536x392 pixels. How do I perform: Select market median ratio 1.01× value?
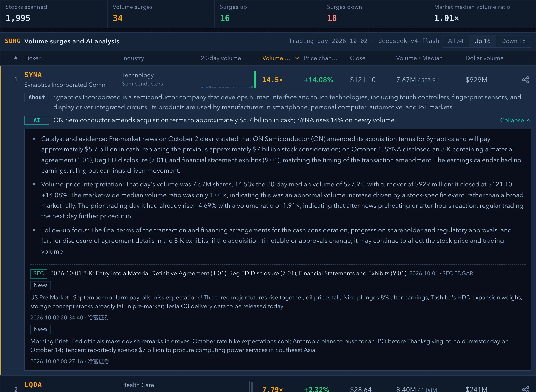(x=446, y=18)
